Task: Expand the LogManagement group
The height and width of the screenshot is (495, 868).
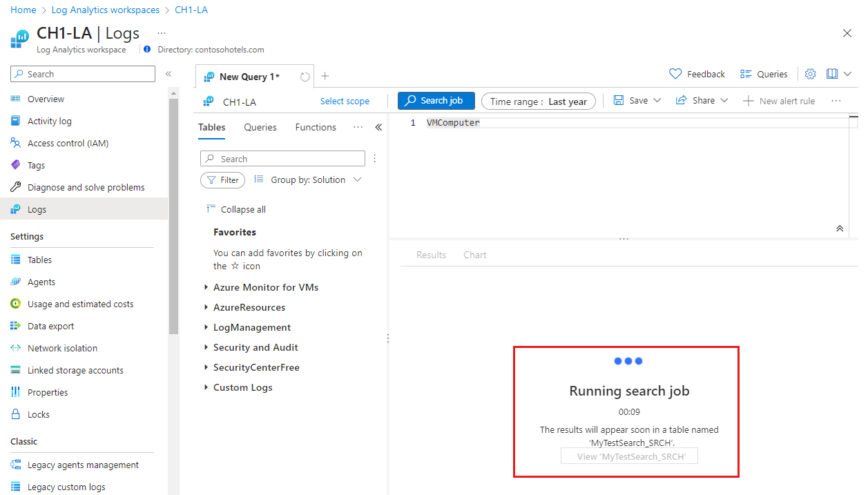Action: click(x=206, y=327)
